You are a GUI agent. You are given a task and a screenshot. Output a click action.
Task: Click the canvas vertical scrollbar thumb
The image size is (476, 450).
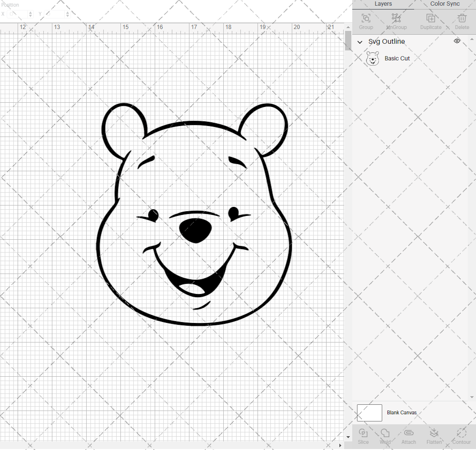348,40
